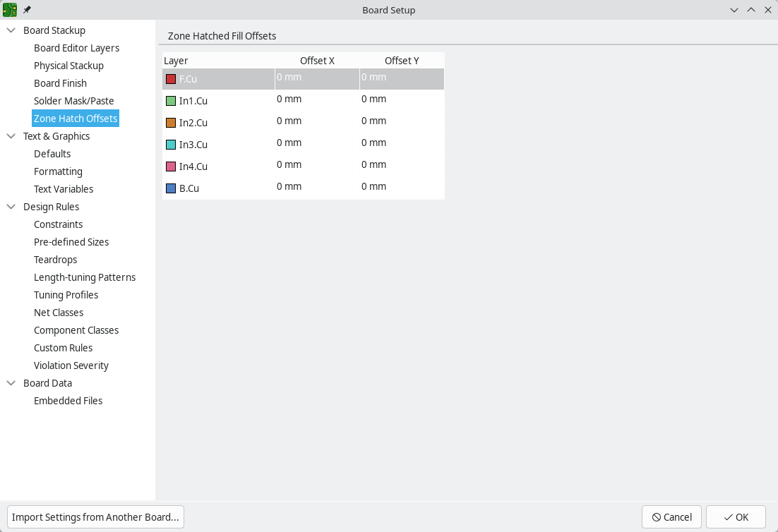
Task: Open Embedded Files settings
Action: (68, 401)
